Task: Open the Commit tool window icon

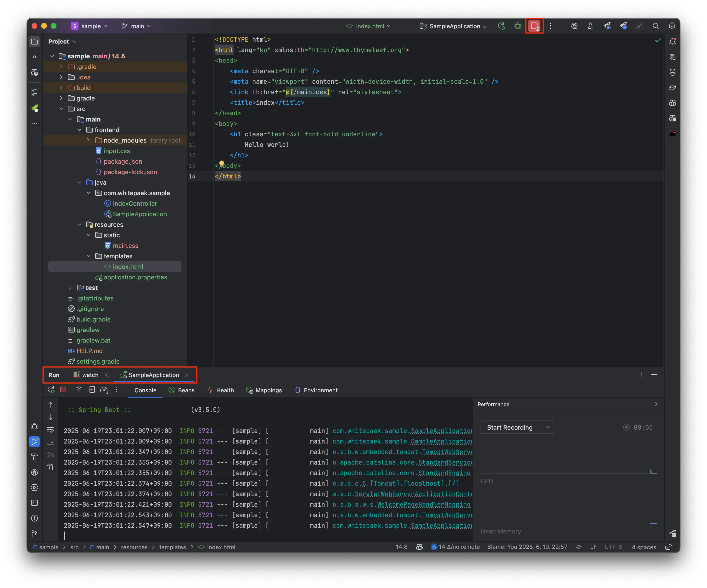Action: 34,57
